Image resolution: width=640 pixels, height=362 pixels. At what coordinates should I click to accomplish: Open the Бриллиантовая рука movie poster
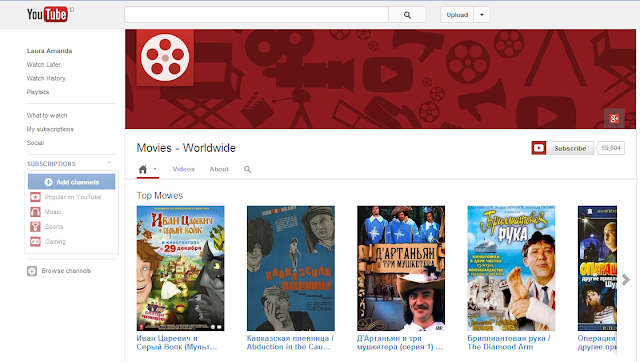511,268
